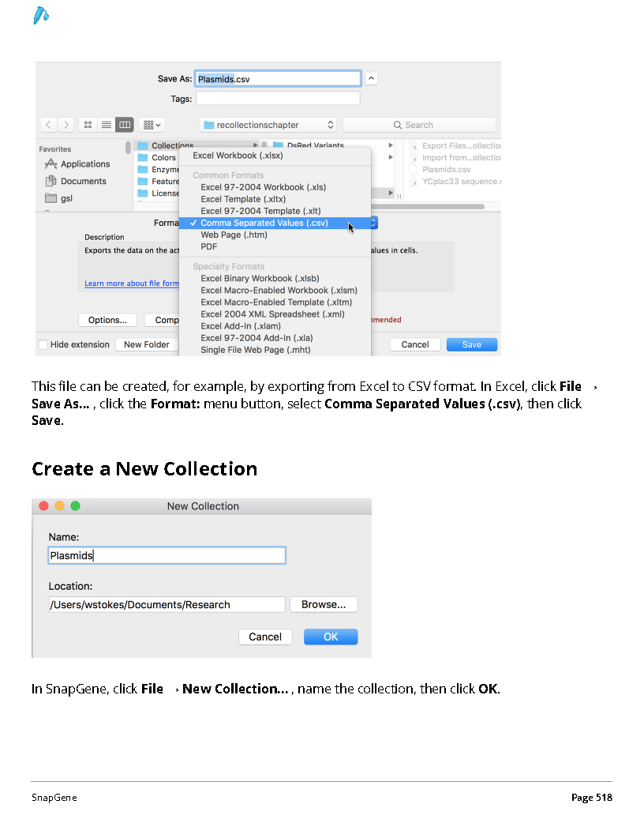Image resolution: width=644 pixels, height=834 pixels.
Task: Click Browse... next to Location field
Action: [x=324, y=604]
